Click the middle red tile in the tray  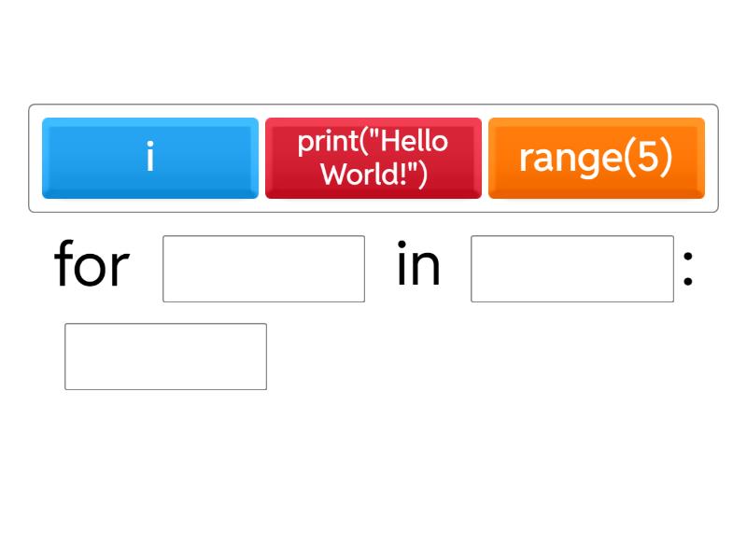pos(373,158)
